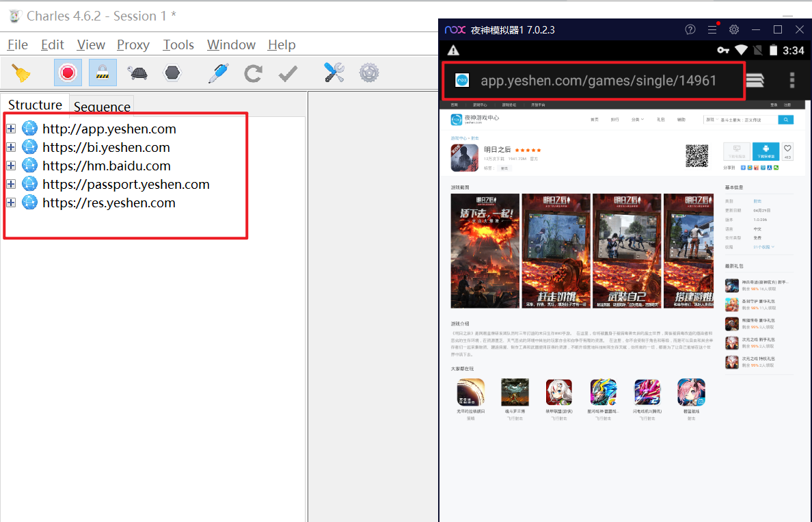Image resolution: width=812 pixels, height=522 pixels.
Task: Click the grey PC version download button
Action: pos(736,151)
